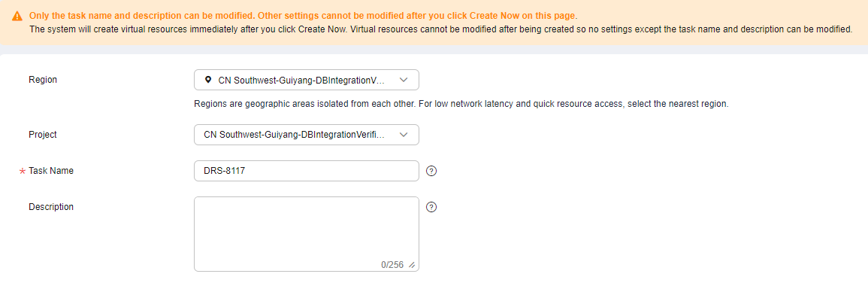Click the red required asterisk before Task Name
The height and width of the screenshot is (283, 868).
[22, 172]
